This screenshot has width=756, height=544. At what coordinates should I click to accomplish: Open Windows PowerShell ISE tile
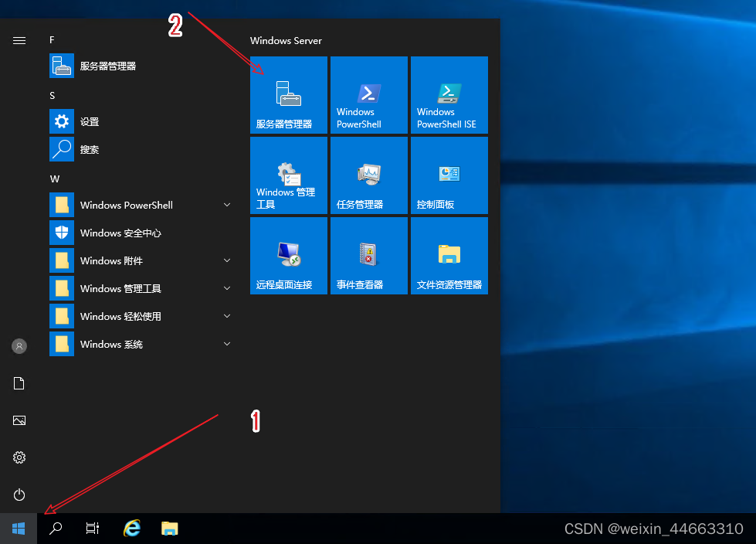point(449,95)
